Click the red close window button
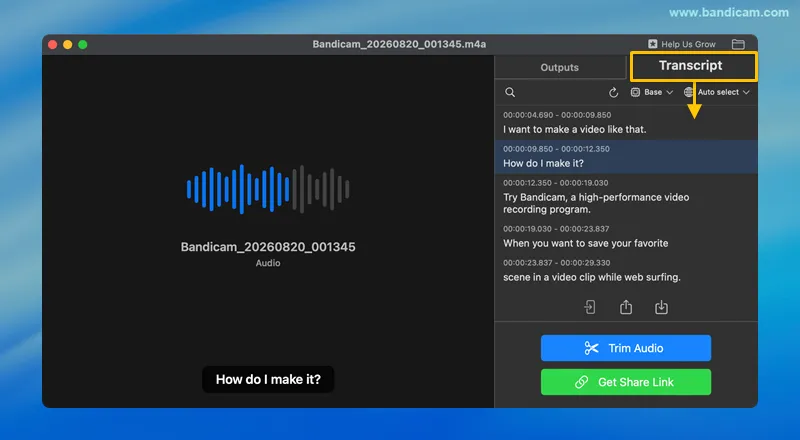800x440 pixels. 52,45
